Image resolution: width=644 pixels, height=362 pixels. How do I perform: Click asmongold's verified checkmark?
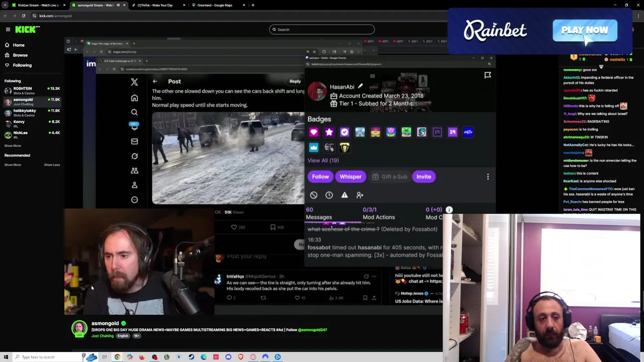pyautogui.click(x=123, y=323)
